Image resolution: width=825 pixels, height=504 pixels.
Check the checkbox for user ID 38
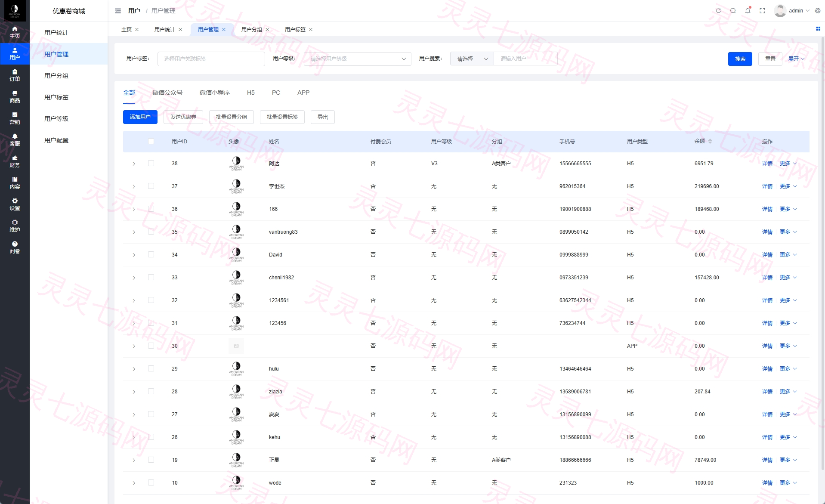tap(151, 163)
